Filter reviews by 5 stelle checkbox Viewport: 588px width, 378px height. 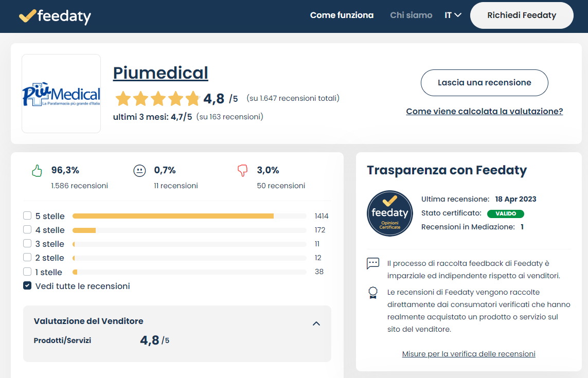tap(27, 215)
